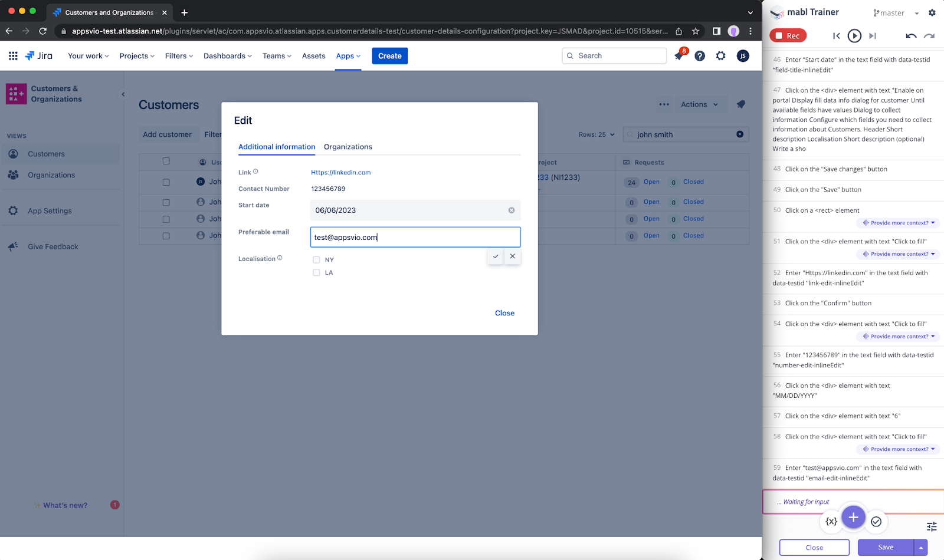The width and height of the screenshot is (944, 560).
Task: Save the mabl test
Action: pos(886,548)
